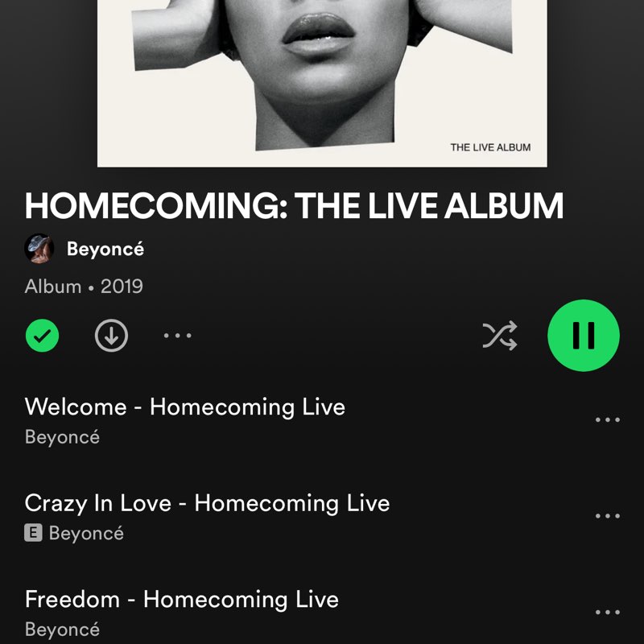Pause playback with green pause button
Viewport: 644px width, 644px height.
(584, 336)
